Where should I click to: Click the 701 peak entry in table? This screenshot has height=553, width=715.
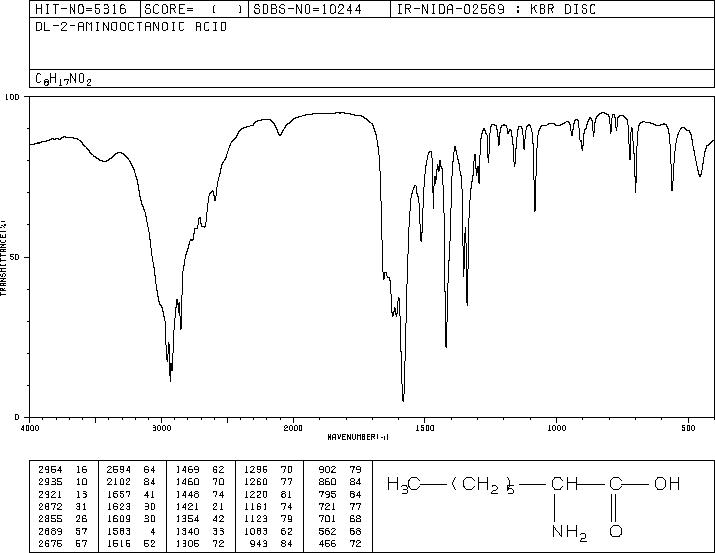[x=340, y=519]
